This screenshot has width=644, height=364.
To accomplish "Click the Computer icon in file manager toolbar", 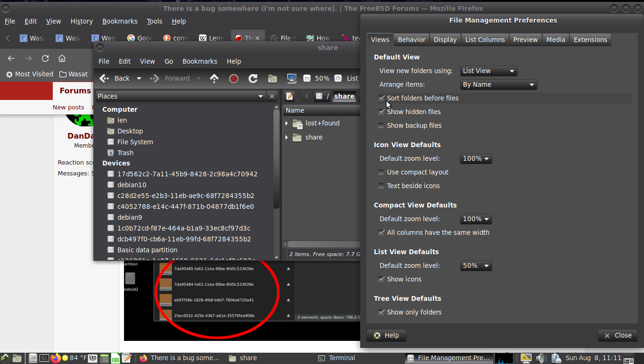I will pyautogui.click(x=291, y=79).
